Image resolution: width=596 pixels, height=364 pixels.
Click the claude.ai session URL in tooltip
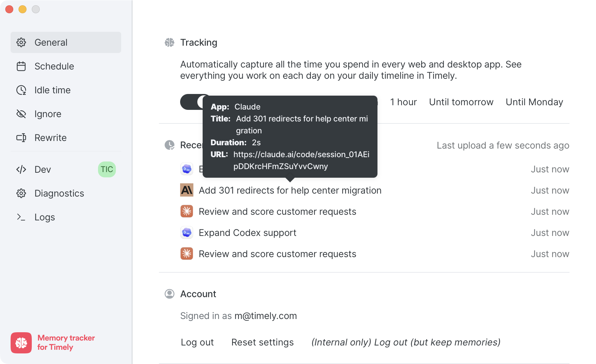[301, 160]
